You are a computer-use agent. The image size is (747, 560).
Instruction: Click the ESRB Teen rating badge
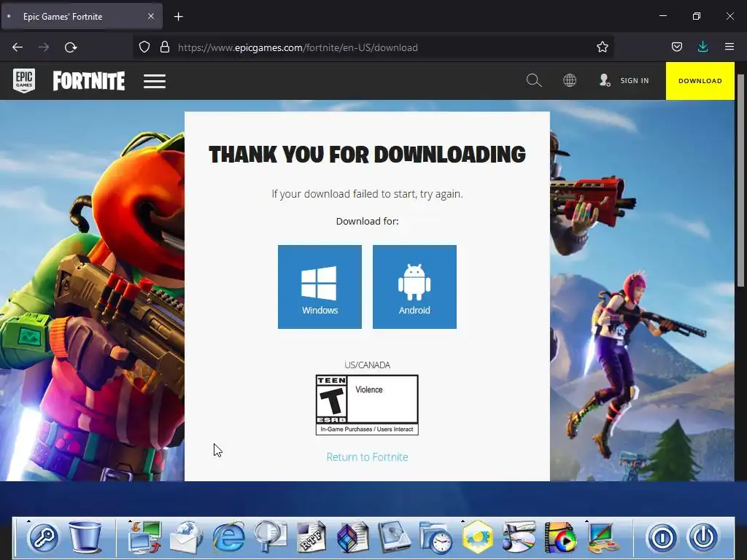point(368,405)
